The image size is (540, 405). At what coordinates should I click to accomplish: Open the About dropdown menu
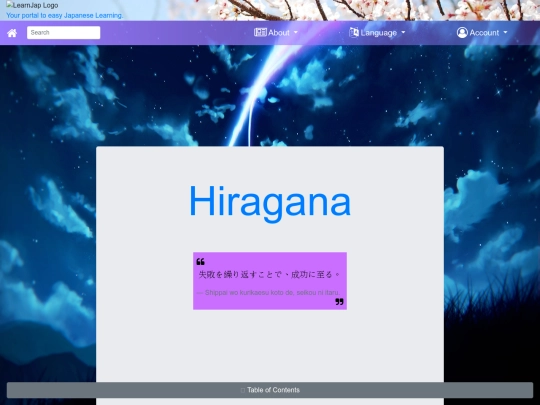pos(276,33)
